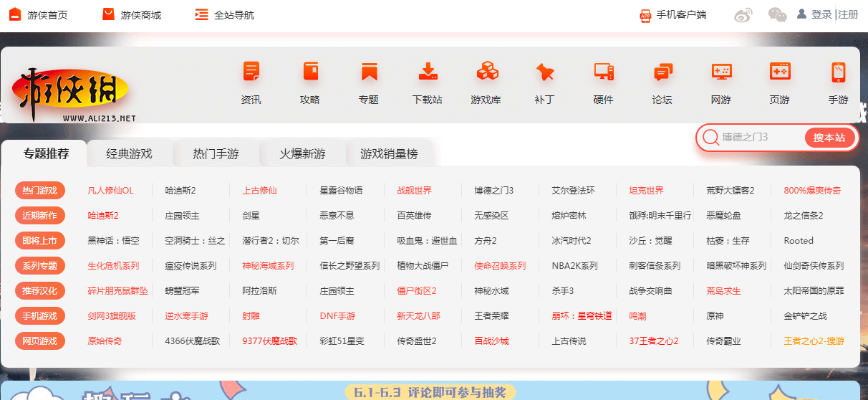Open the NBA2K系列 link
Screen dimensions: 868x400
click(574, 266)
